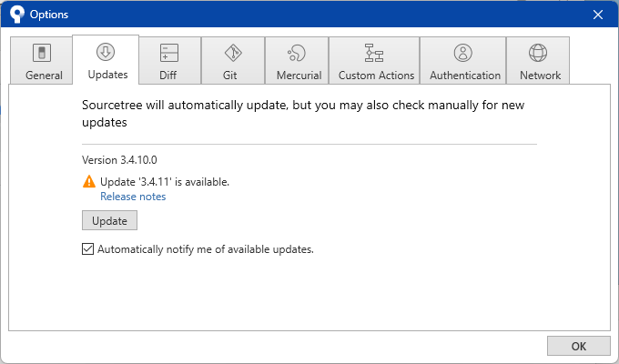Close the Options dialog window

[598, 15]
